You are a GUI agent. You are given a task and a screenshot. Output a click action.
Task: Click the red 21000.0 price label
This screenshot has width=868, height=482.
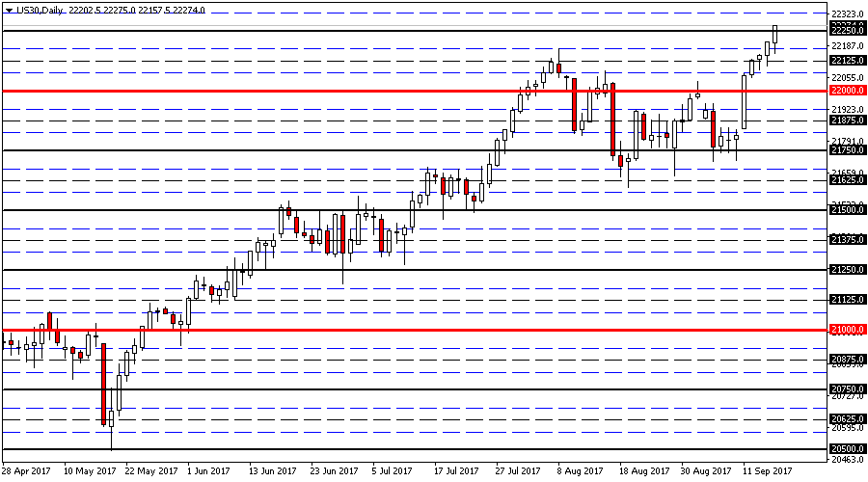tap(846, 330)
